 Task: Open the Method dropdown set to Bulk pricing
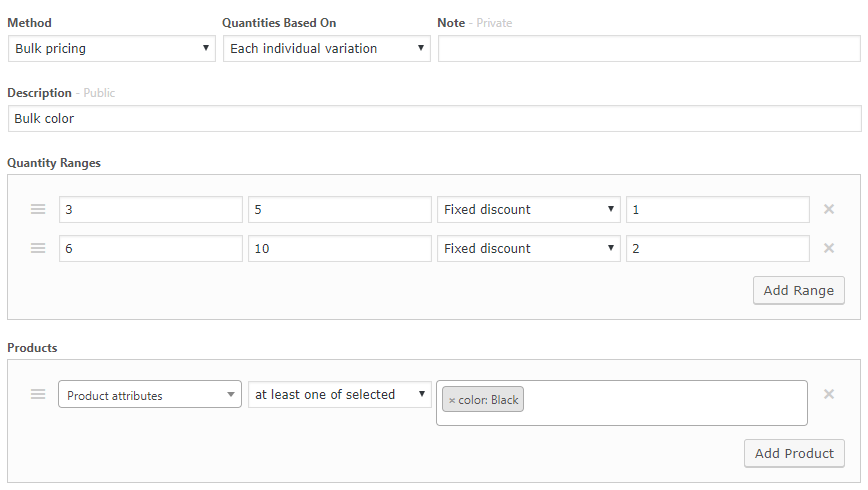112,49
